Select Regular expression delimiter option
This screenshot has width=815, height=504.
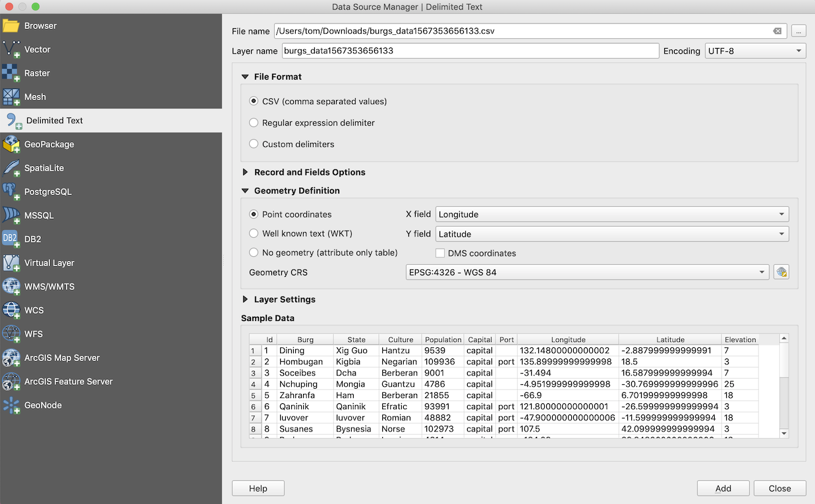pyautogui.click(x=254, y=123)
